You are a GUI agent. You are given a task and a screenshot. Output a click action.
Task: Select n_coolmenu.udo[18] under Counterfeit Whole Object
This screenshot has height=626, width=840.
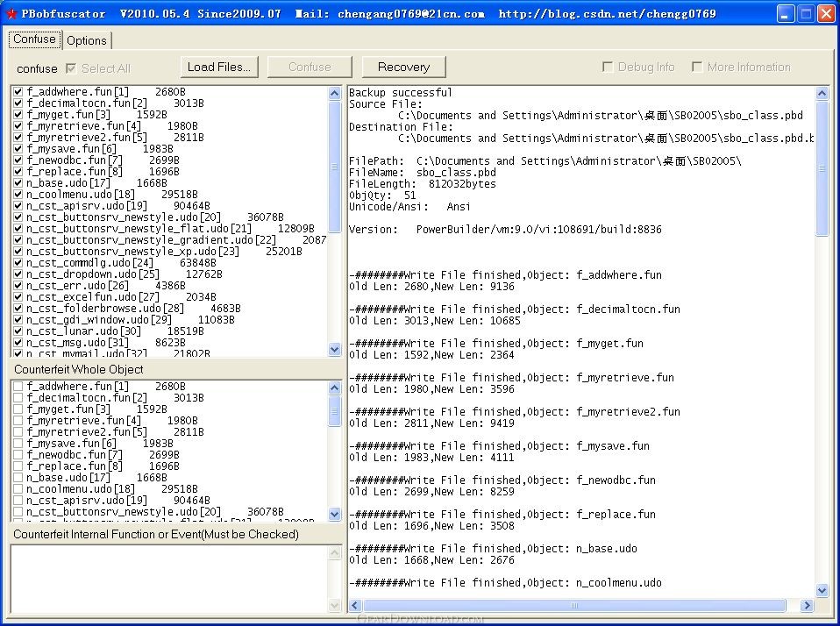pyautogui.click(x=112, y=489)
